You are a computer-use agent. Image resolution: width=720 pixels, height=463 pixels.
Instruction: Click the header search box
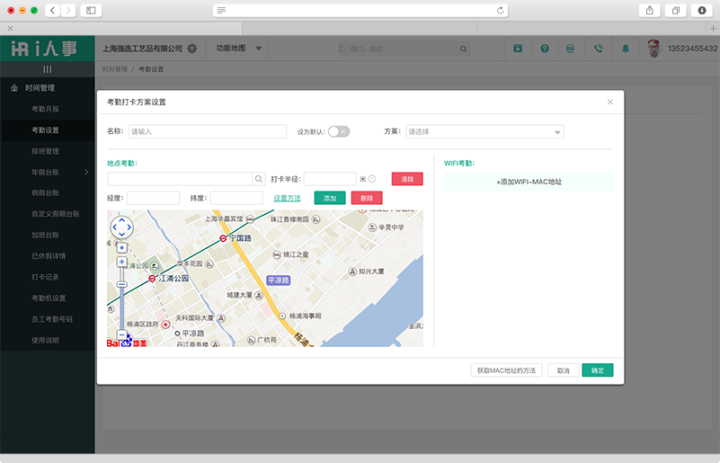point(403,49)
